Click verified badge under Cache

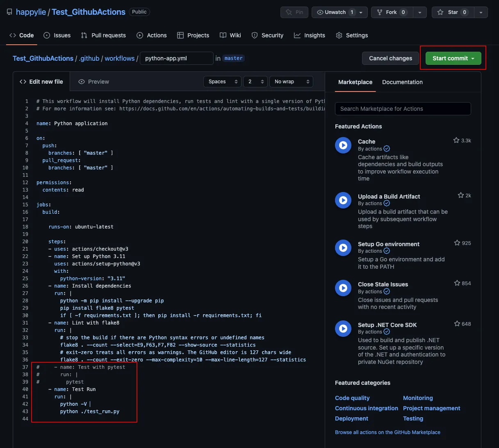387,149
